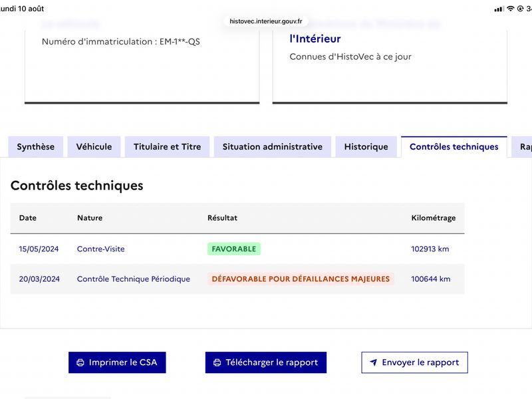Click the Kilométrage column header
This screenshot has width=532, height=399.
[x=434, y=218]
